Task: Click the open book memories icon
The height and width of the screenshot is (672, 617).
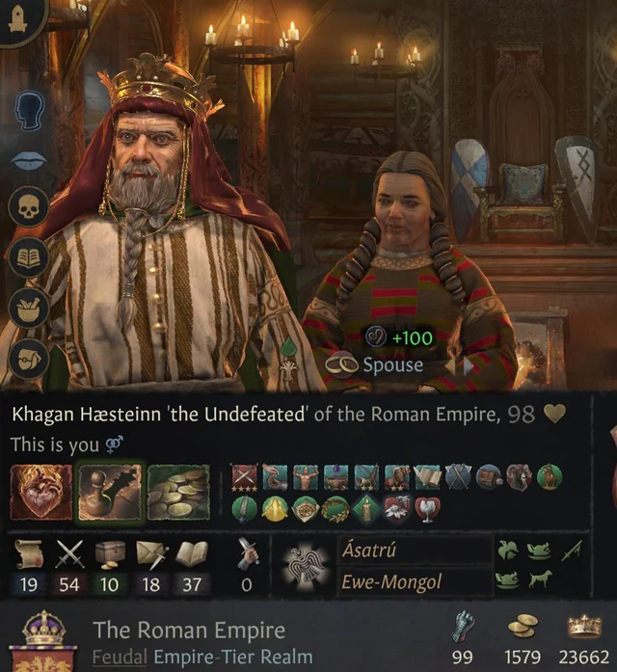Action: coord(29,258)
